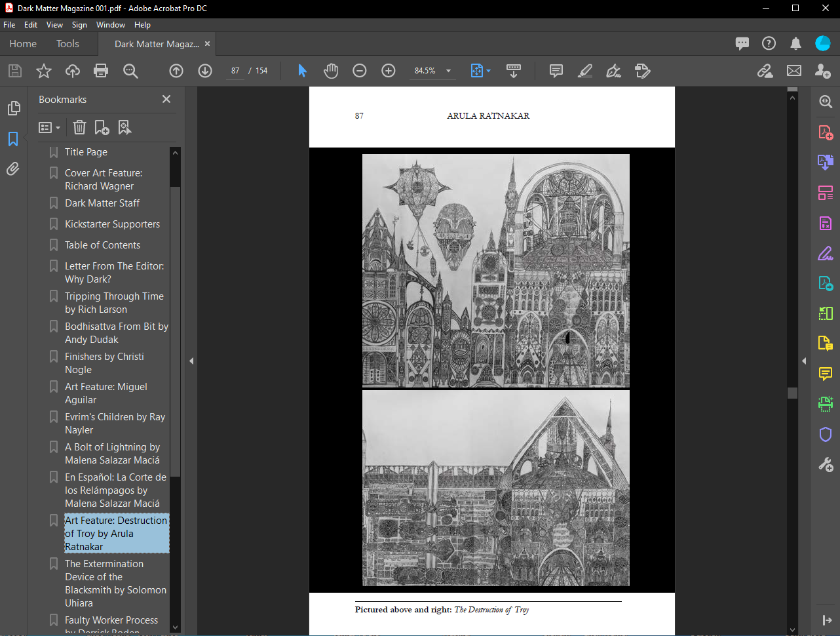Add a sticky note comment

556,71
